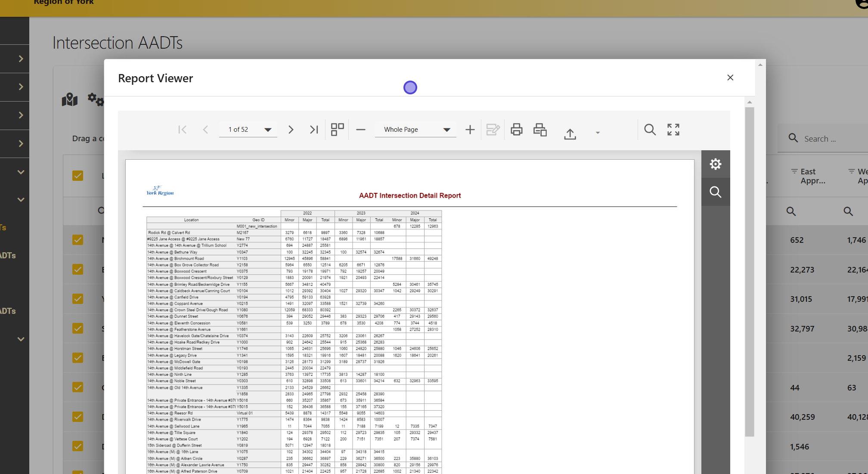The height and width of the screenshot is (474, 868).
Task: Go to next report page
Action: click(291, 130)
